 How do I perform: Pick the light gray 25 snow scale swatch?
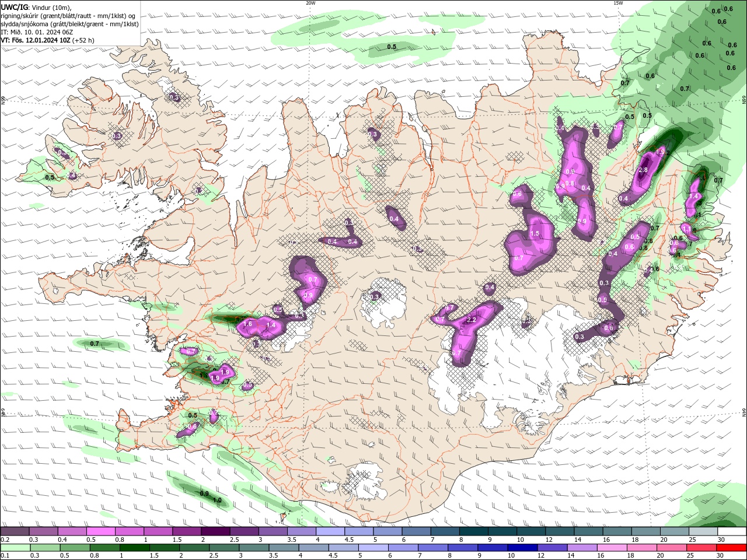pyautogui.click(x=703, y=531)
